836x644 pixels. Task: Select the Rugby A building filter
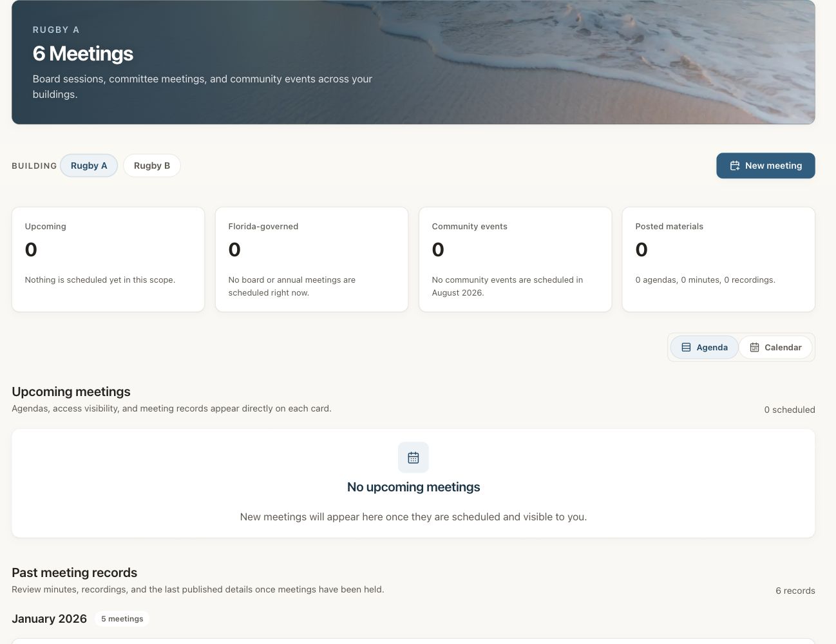[x=89, y=166]
